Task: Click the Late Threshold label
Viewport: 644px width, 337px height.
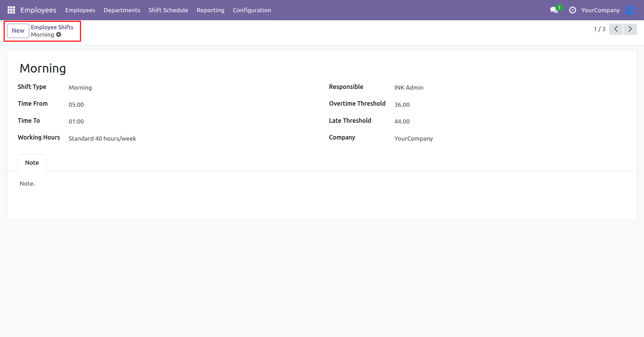Action: point(350,121)
